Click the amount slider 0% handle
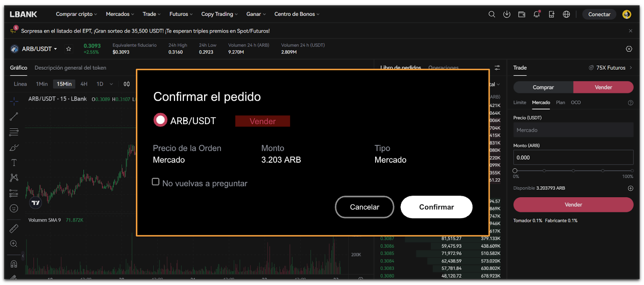The height and width of the screenshot is (285, 644). point(515,171)
